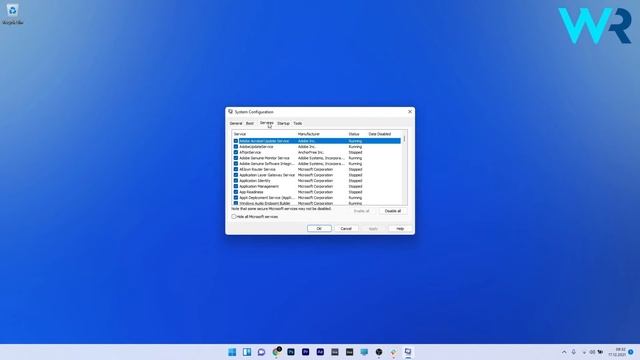Uncheck the AdobeUpdateService checkbox

click(236, 147)
